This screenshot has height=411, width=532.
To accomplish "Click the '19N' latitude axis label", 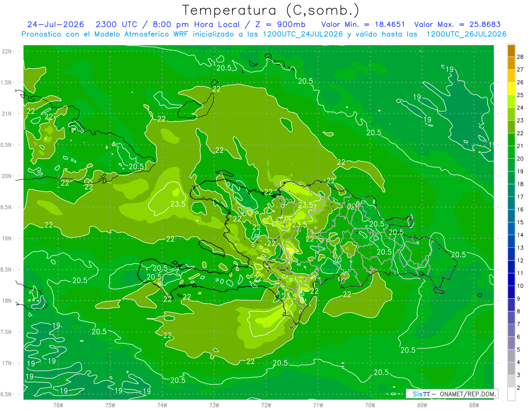I will pyautogui.click(x=8, y=239).
